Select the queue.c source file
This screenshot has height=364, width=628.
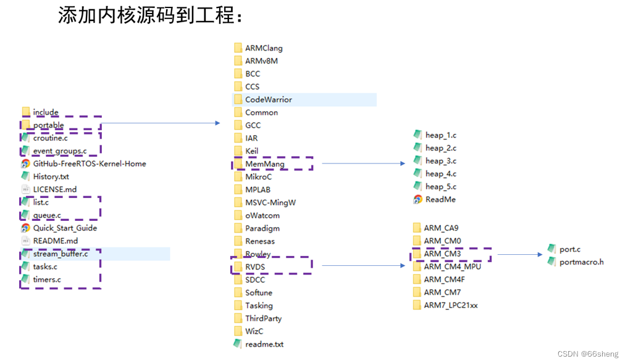(46, 215)
